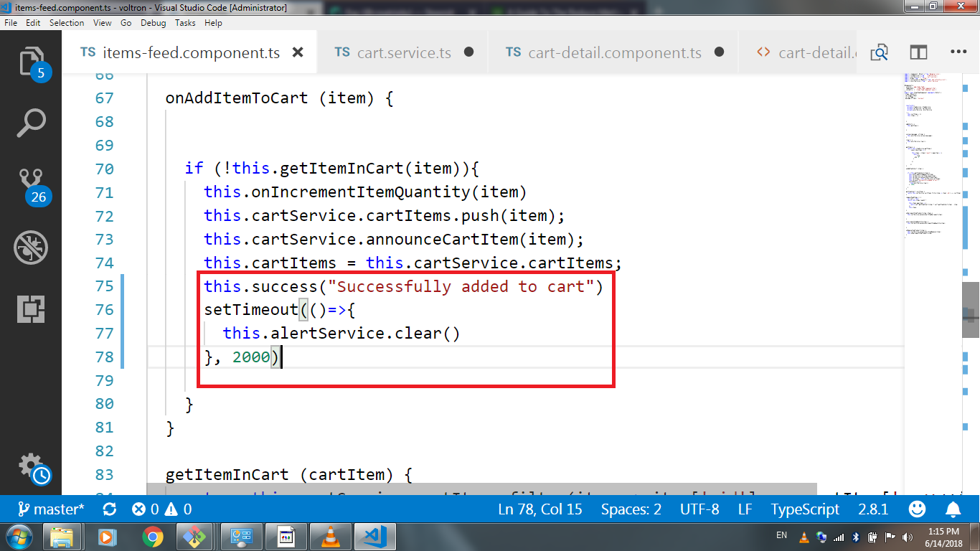Send feedback using the smiley icon
Screen dimensions: 980x551
pos(917,509)
